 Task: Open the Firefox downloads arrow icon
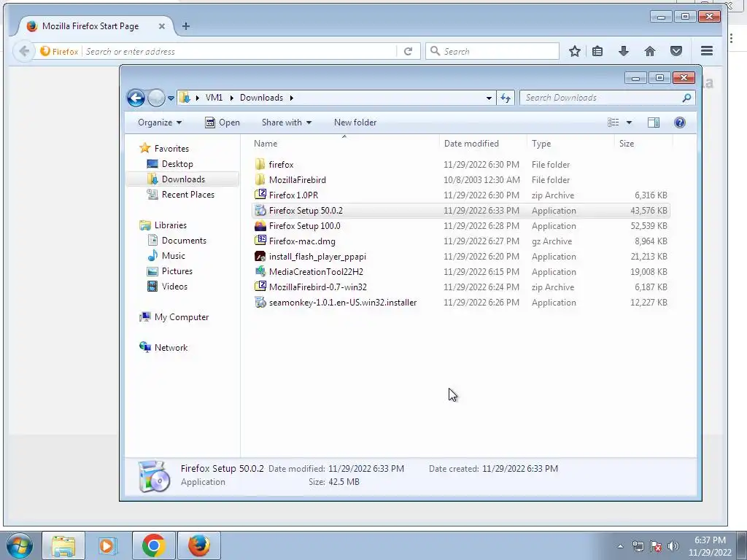point(624,52)
